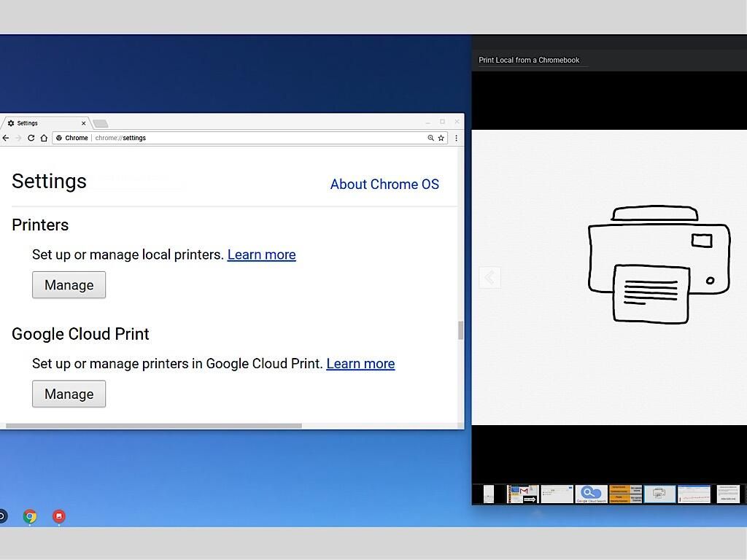The height and width of the screenshot is (560, 747).
Task: Select the orange table thumbnail in filmstrip
Action: (625, 494)
